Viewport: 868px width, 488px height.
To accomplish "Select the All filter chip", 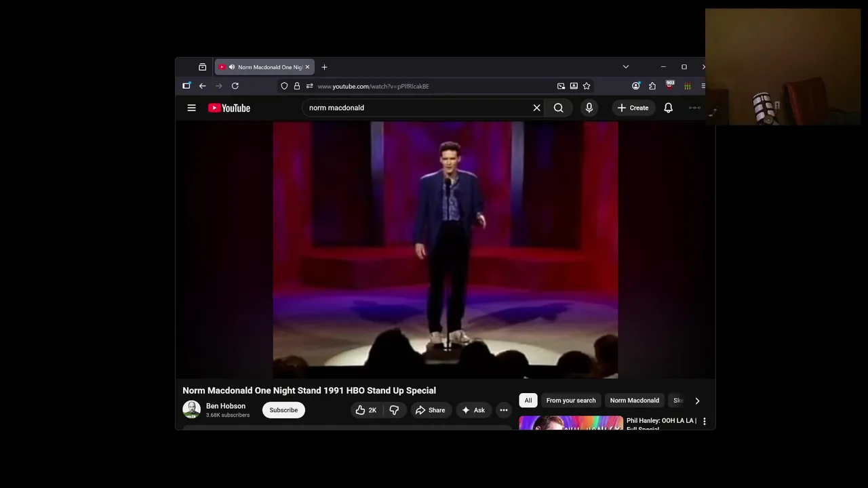I will pyautogui.click(x=528, y=401).
